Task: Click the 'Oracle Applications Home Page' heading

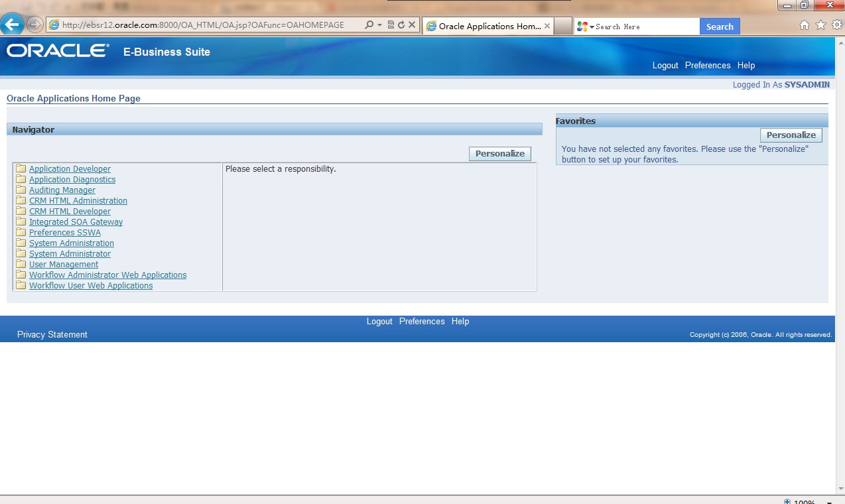Action: (x=74, y=98)
